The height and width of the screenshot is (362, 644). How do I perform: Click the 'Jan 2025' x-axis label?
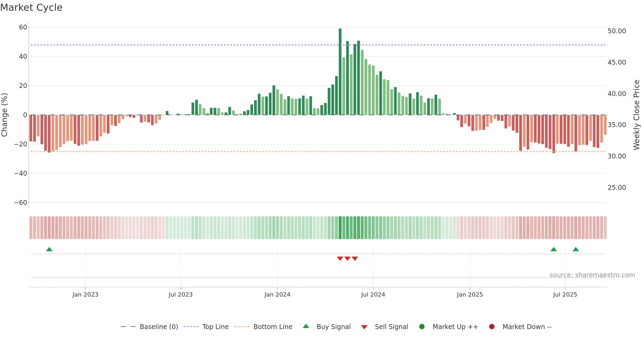(x=470, y=294)
